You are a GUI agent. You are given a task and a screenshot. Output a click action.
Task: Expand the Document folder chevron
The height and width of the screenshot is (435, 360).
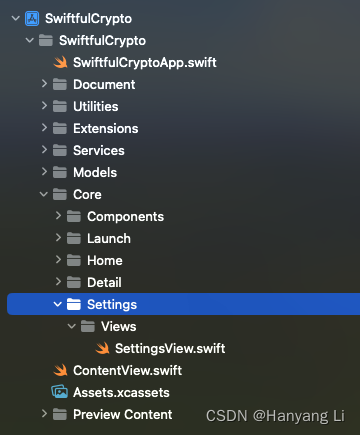[44, 83]
